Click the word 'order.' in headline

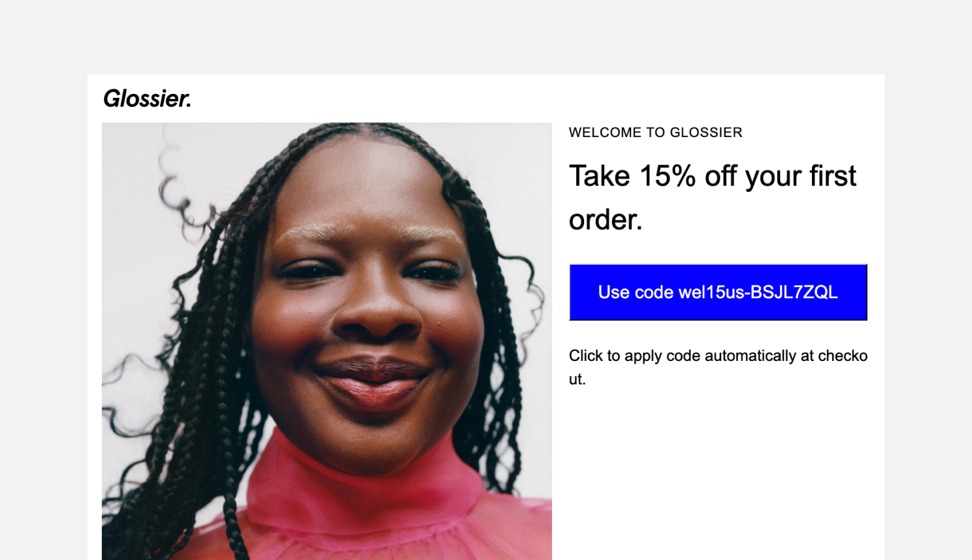(x=606, y=220)
